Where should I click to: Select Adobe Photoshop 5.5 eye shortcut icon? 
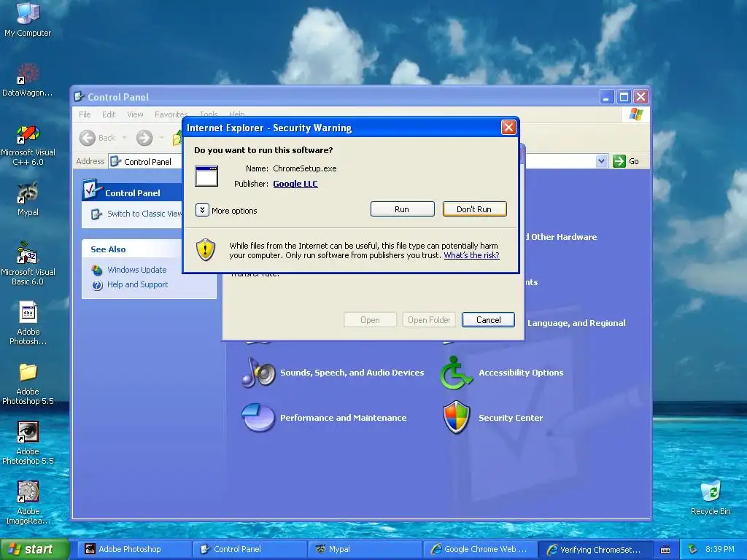pos(28,432)
